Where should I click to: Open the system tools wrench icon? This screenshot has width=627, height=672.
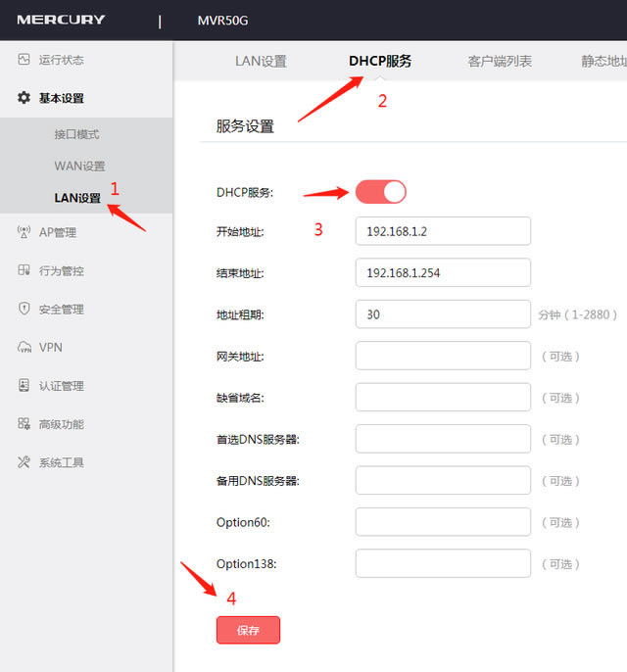[x=24, y=461]
